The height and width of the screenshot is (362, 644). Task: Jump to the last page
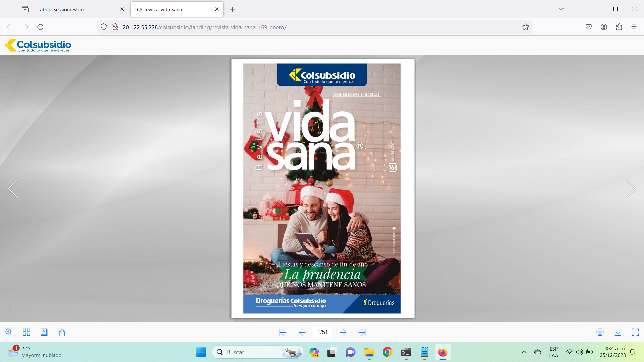point(362,332)
